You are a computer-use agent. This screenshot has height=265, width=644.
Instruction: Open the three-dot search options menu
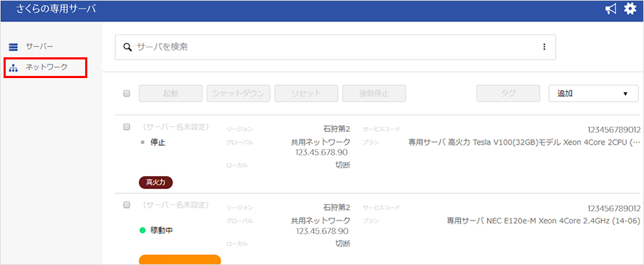[x=545, y=47]
